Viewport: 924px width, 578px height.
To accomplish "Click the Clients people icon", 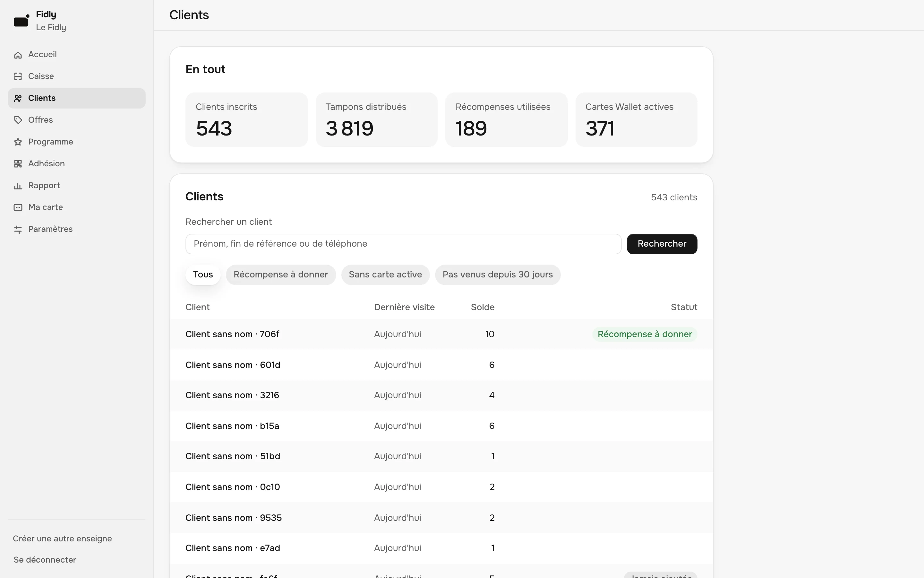I will pos(18,98).
